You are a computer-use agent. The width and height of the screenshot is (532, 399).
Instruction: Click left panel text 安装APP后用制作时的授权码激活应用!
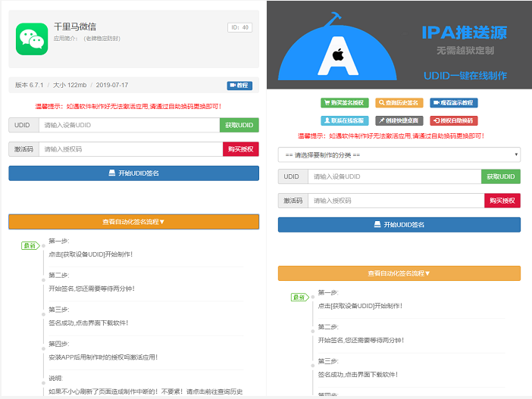103,357
